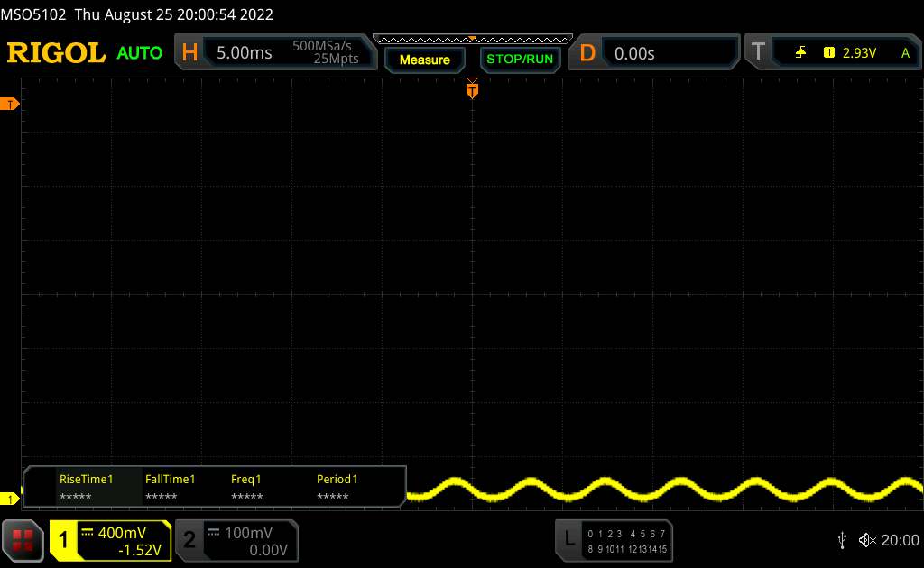Tap the gray T trigger label
Screen dimensions: 924x568
[758, 51]
